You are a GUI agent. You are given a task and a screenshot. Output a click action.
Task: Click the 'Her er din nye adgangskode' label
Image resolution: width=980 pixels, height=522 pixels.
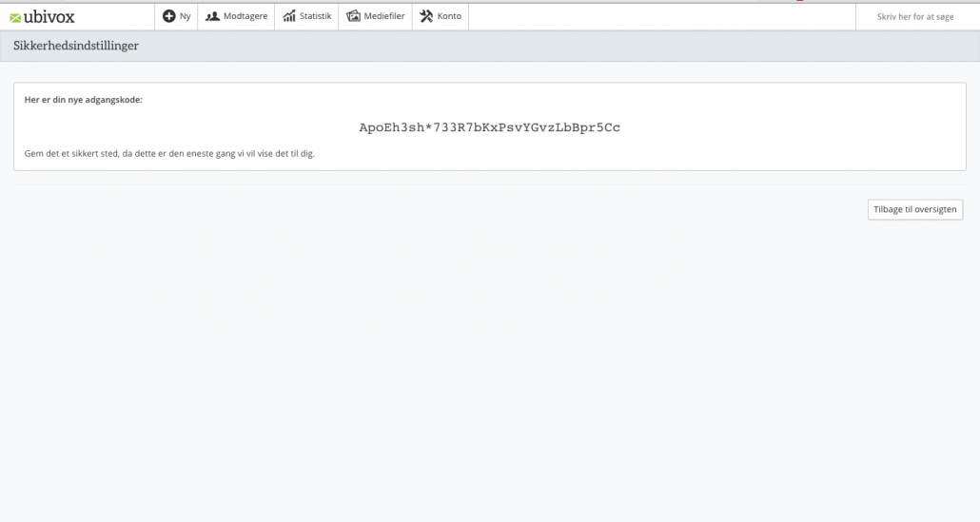click(83, 100)
